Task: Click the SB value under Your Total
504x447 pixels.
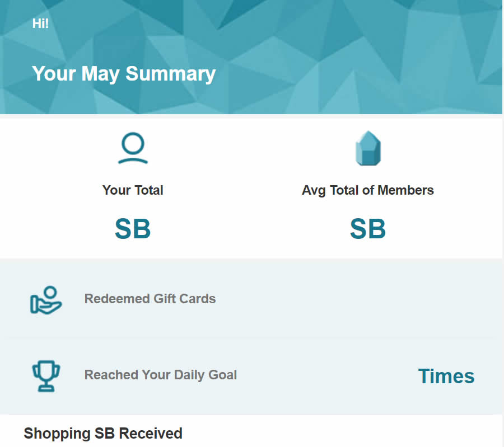Action: pyautogui.click(x=133, y=229)
